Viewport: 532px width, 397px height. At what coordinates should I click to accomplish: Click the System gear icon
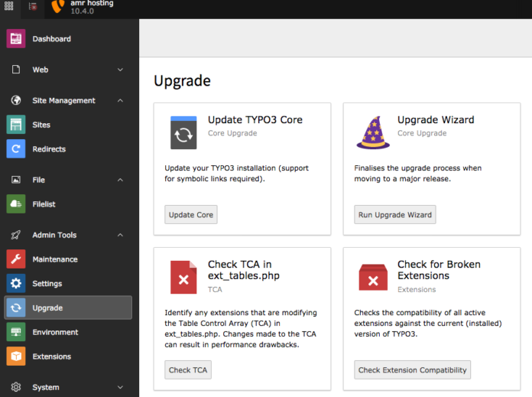point(16,387)
